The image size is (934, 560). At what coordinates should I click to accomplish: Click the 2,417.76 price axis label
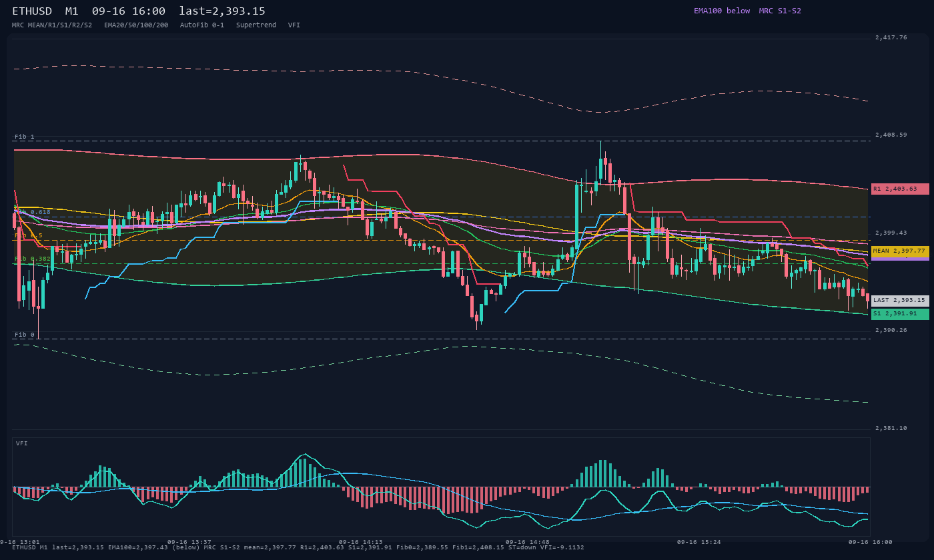coord(891,38)
